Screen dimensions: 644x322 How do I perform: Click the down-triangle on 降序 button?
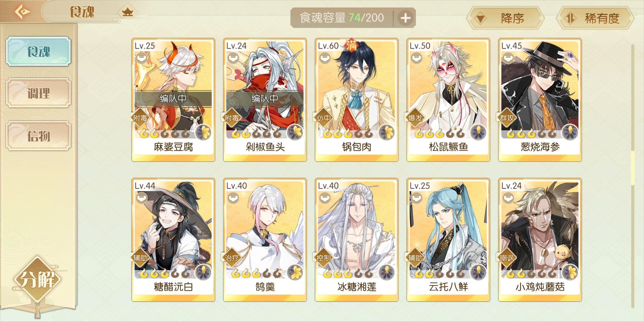point(480,19)
